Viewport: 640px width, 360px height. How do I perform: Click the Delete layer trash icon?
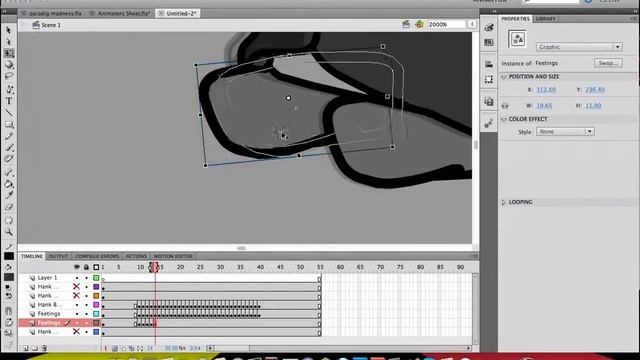pyautogui.click(x=44, y=348)
